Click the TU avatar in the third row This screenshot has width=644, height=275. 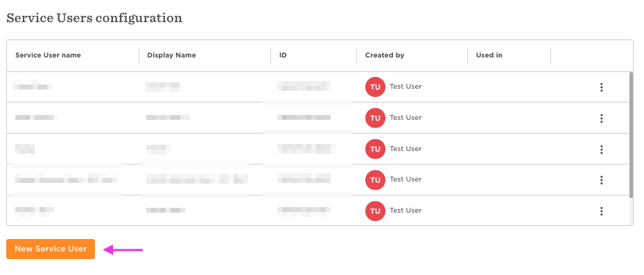tap(375, 149)
